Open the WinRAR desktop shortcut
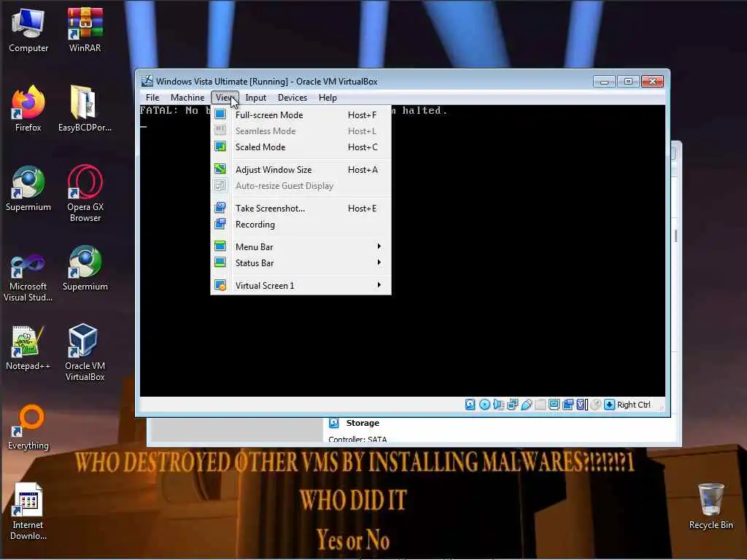 pos(85,29)
